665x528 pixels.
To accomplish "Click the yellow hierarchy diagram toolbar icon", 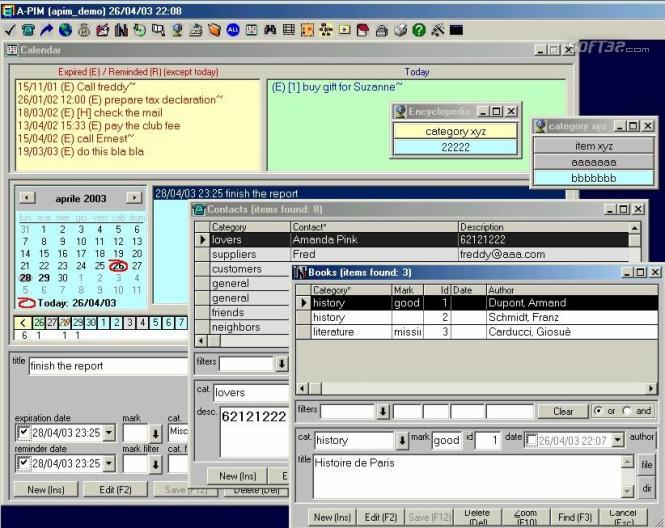I will pos(326,30).
